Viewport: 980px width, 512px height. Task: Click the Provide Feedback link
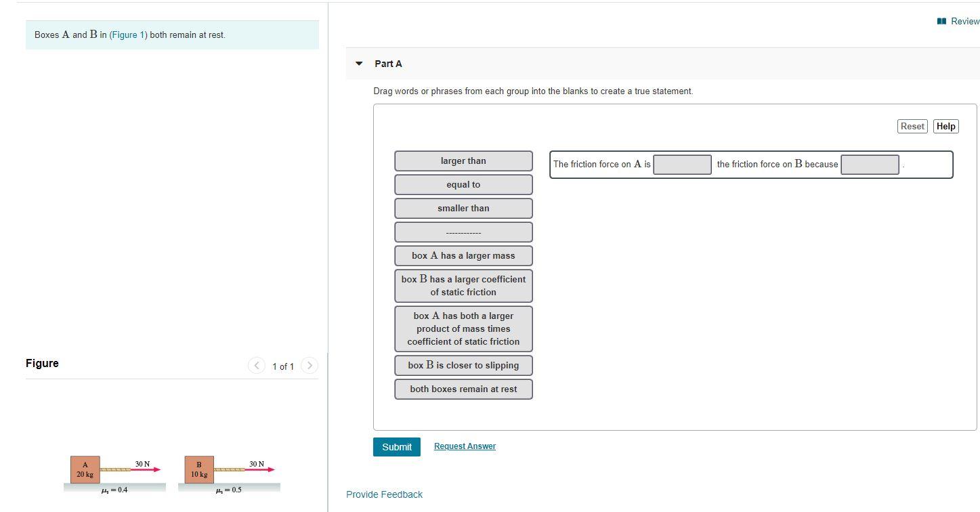click(x=384, y=494)
